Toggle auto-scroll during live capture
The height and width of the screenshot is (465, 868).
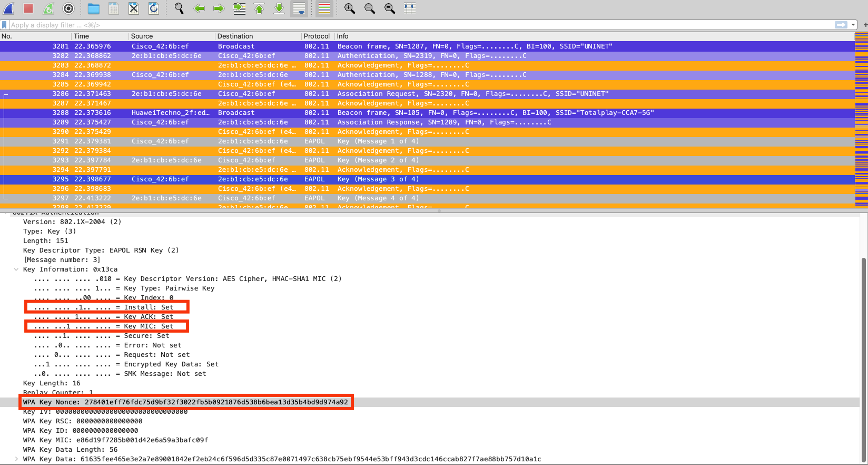click(x=299, y=8)
